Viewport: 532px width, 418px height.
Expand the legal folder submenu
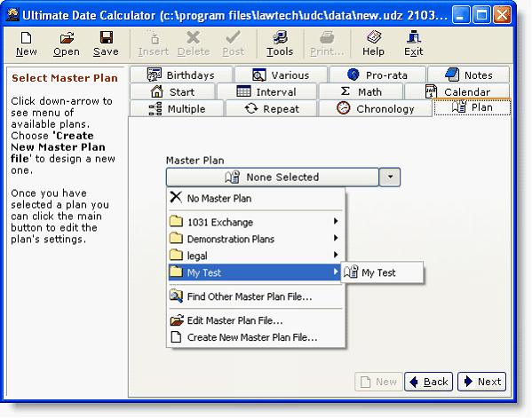(257, 256)
